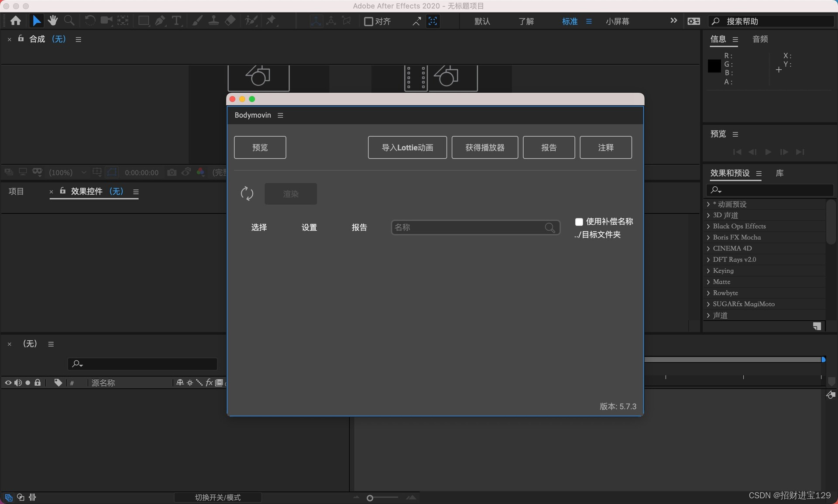The height and width of the screenshot is (504, 838).
Task: Toggle the lock column in timeline
Action: tap(38, 383)
